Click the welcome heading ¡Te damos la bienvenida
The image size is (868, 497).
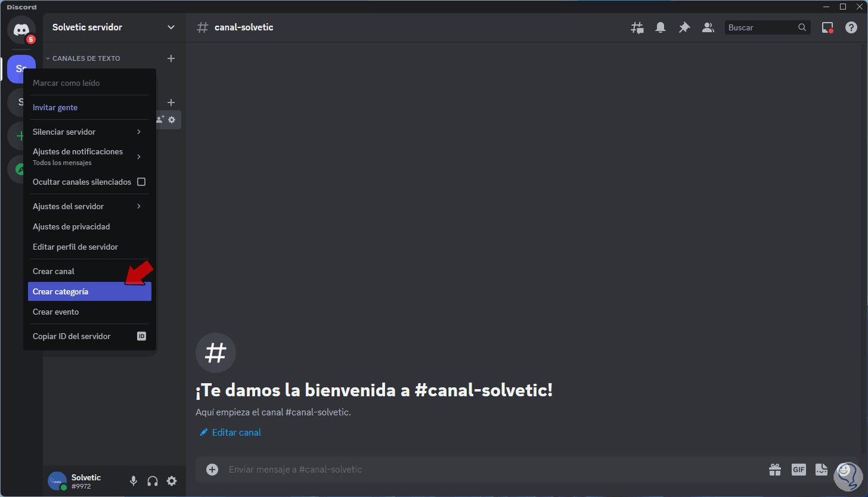coord(374,391)
